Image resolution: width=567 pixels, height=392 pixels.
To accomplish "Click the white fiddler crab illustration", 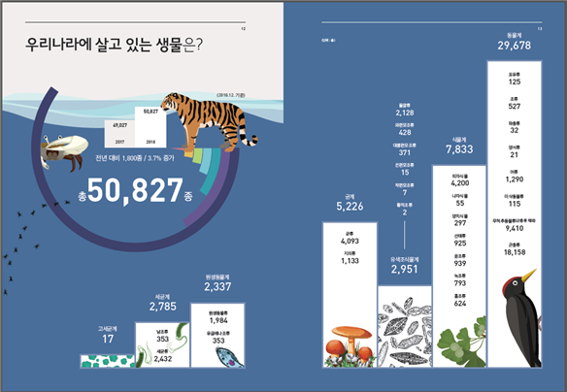I will [64, 151].
